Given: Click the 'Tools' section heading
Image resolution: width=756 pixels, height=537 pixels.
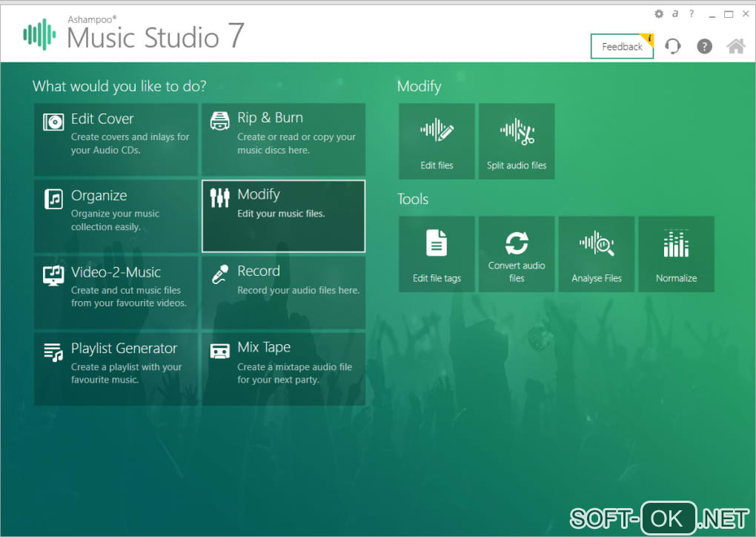Looking at the screenshot, I should click(413, 200).
